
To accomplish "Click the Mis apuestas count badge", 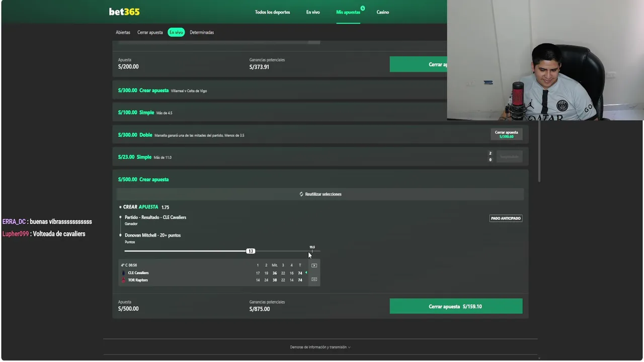I will pyautogui.click(x=362, y=8).
